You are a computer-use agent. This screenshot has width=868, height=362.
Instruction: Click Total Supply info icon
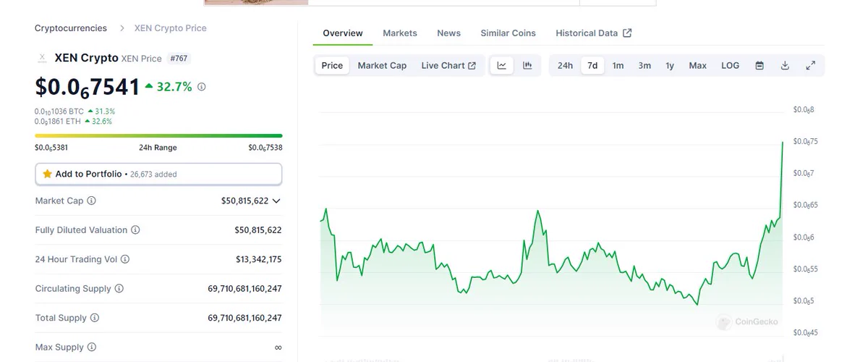click(x=94, y=318)
